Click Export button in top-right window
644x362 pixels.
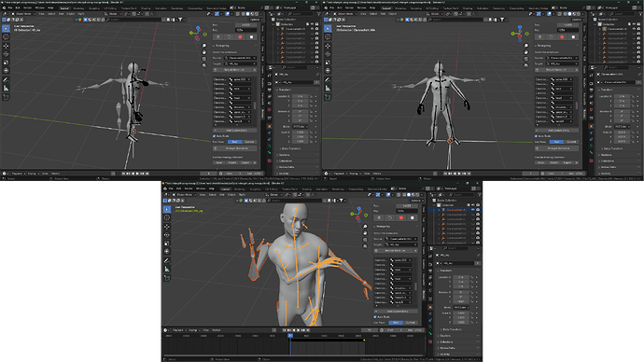pos(567,162)
